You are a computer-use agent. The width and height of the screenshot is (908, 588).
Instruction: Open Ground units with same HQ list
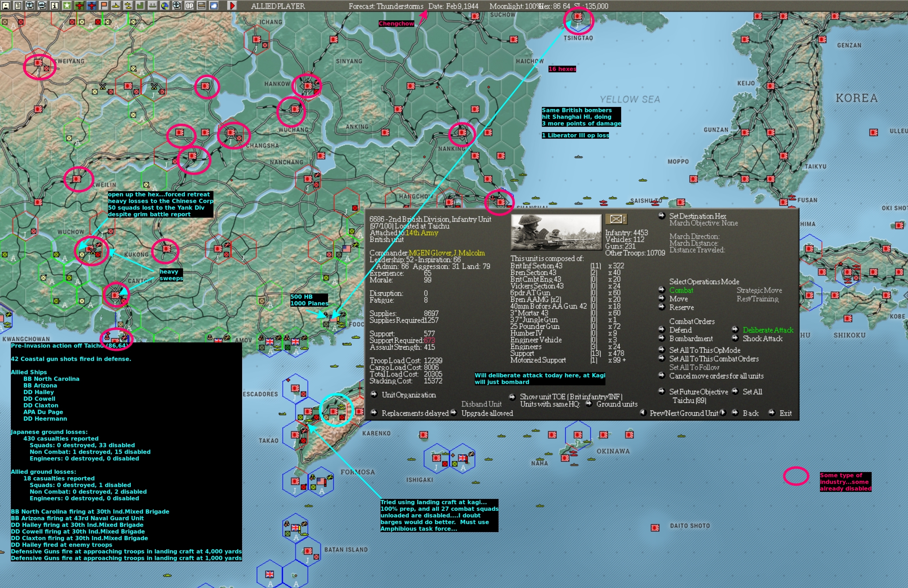pyautogui.click(x=617, y=404)
